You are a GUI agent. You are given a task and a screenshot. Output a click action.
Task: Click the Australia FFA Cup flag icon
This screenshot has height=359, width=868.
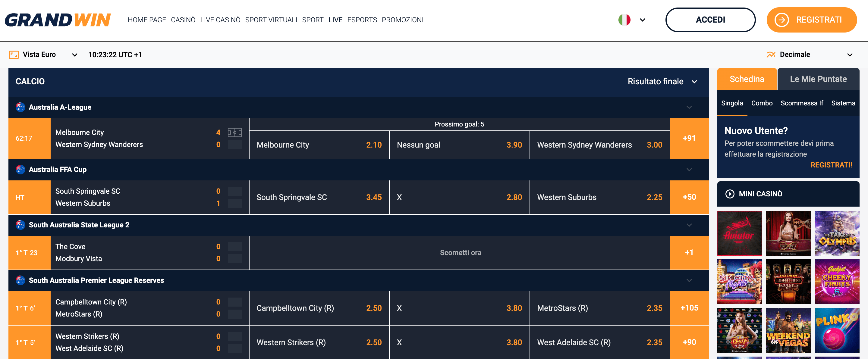point(20,169)
